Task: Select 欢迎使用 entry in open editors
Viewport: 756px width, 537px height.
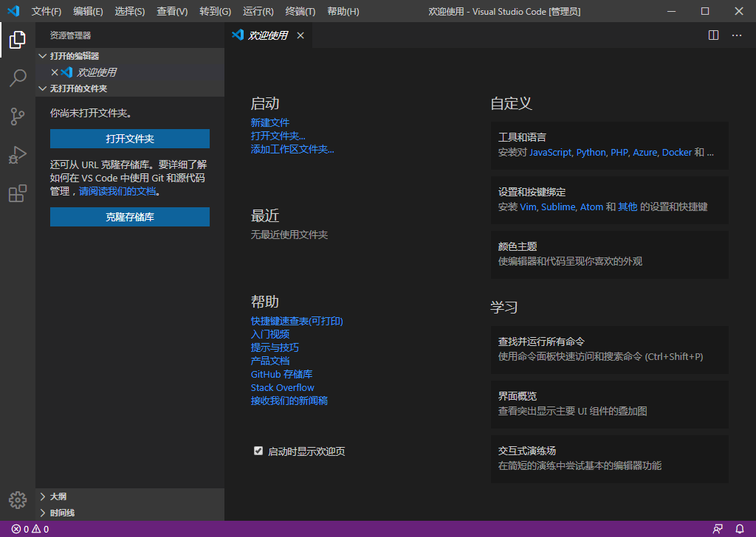Action: (x=130, y=72)
